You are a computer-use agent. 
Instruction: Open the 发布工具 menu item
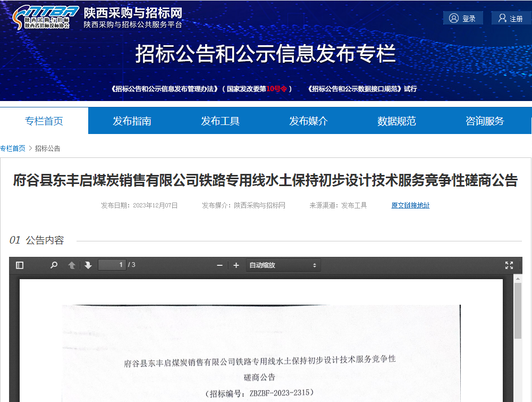(220, 121)
